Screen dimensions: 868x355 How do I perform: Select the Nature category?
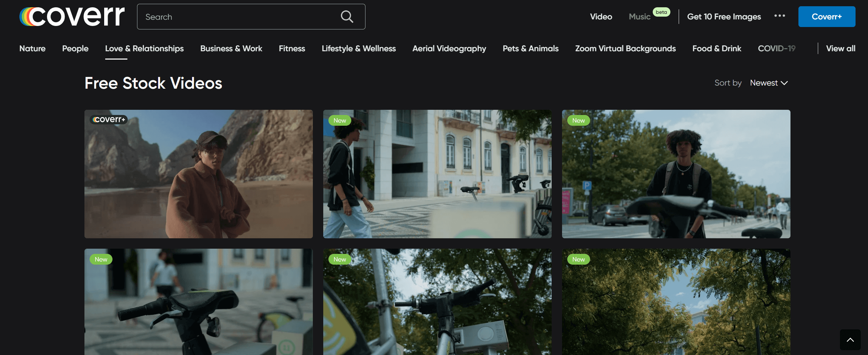pos(32,48)
